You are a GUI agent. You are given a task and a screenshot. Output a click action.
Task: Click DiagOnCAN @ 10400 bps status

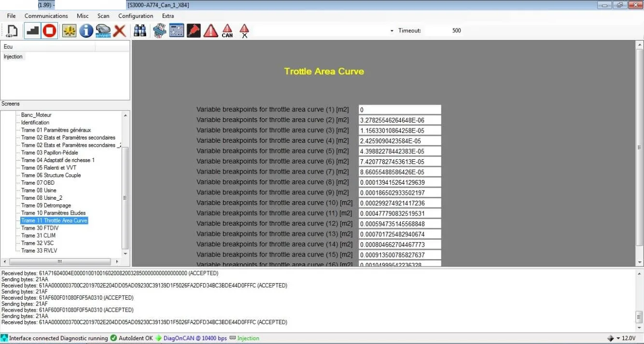coord(195,338)
